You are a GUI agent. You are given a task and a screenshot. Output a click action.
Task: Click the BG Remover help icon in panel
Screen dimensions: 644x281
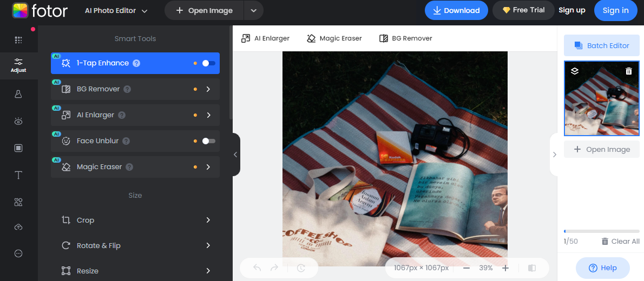(127, 89)
